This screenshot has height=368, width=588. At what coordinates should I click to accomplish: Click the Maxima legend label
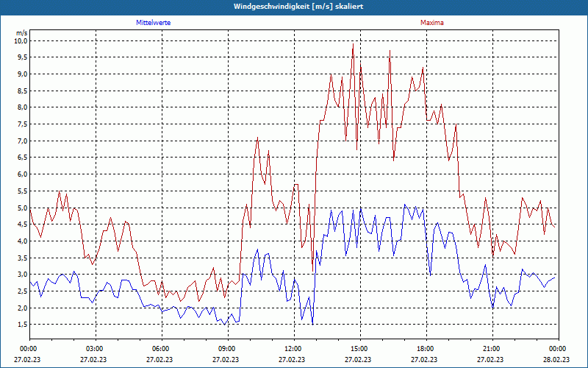431,23
